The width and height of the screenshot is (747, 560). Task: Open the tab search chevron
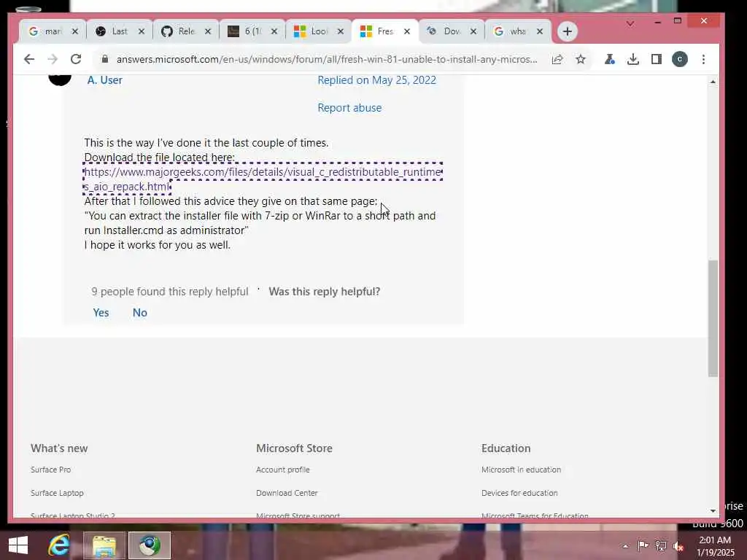(630, 23)
